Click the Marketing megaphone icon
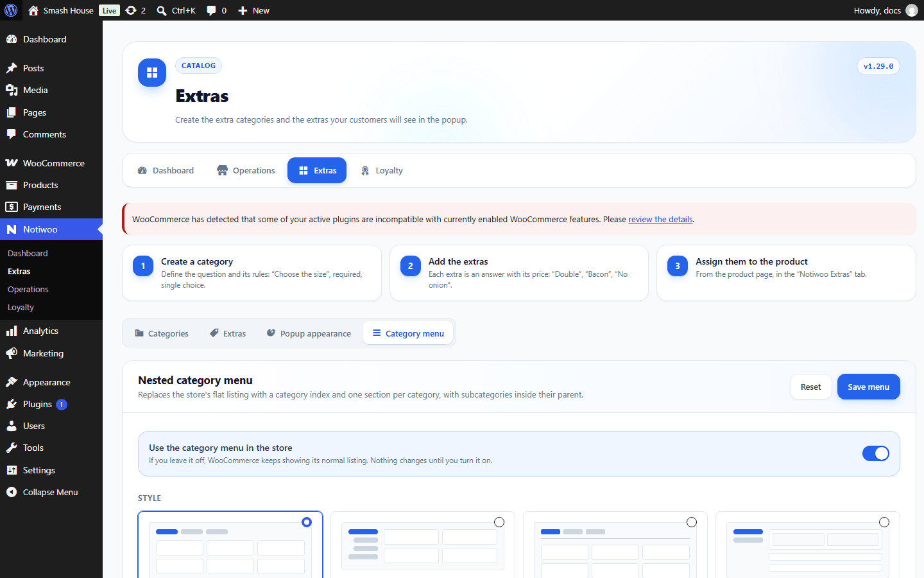924x578 pixels. click(x=12, y=353)
